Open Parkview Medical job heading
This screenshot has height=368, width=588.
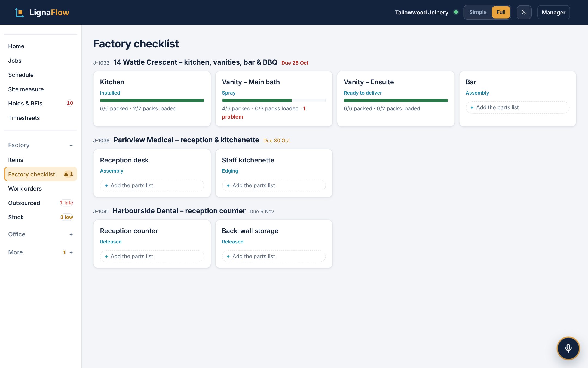point(186,140)
